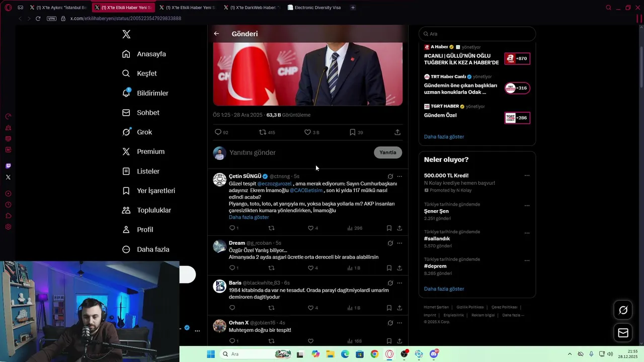Focus the Ara search box on X
Viewport: 644px width, 362px height.
[477, 34]
